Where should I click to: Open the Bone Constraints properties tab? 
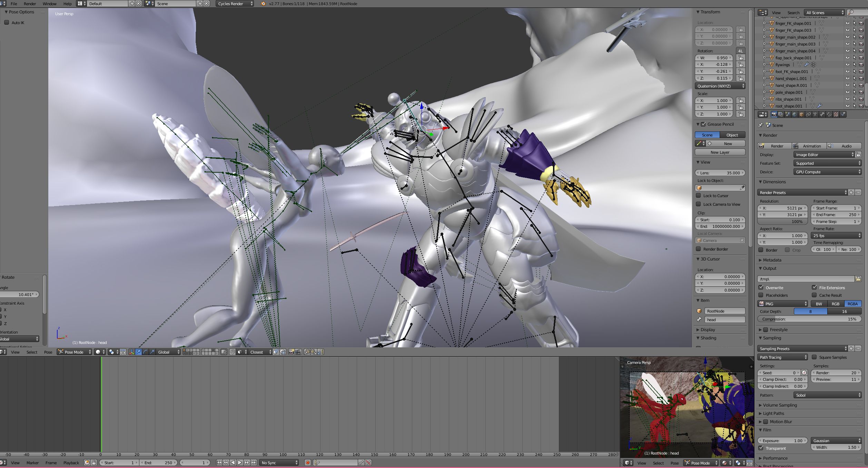tap(829, 114)
